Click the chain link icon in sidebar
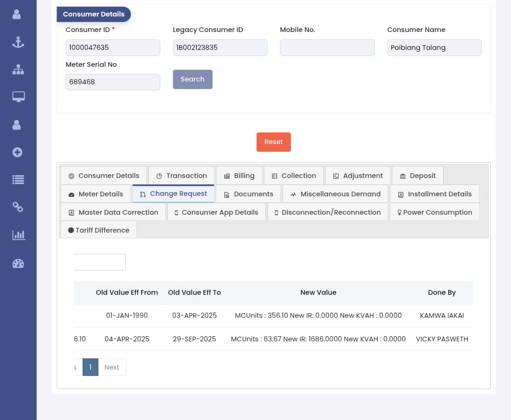 tap(18, 207)
